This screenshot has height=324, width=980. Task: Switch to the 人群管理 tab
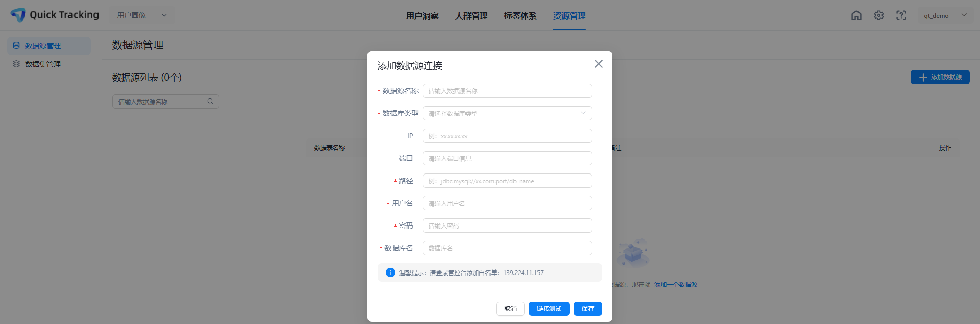472,16
